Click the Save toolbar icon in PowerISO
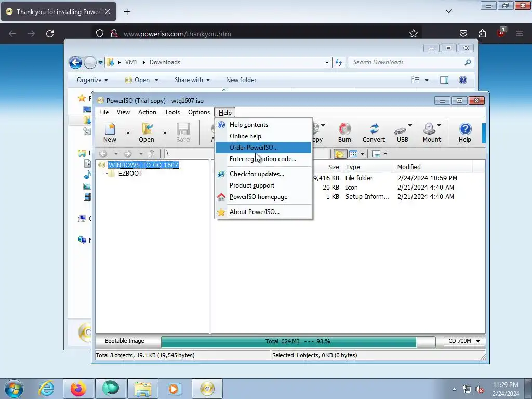Viewport: 532px width, 399px height. click(183, 132)
